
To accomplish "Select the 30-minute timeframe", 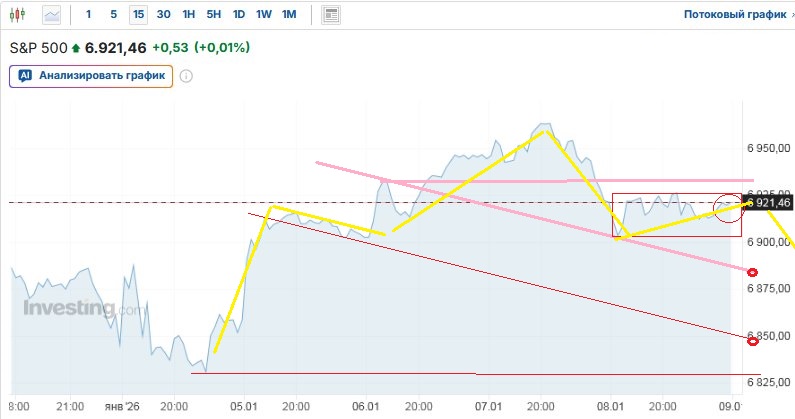I will point(163,15).
